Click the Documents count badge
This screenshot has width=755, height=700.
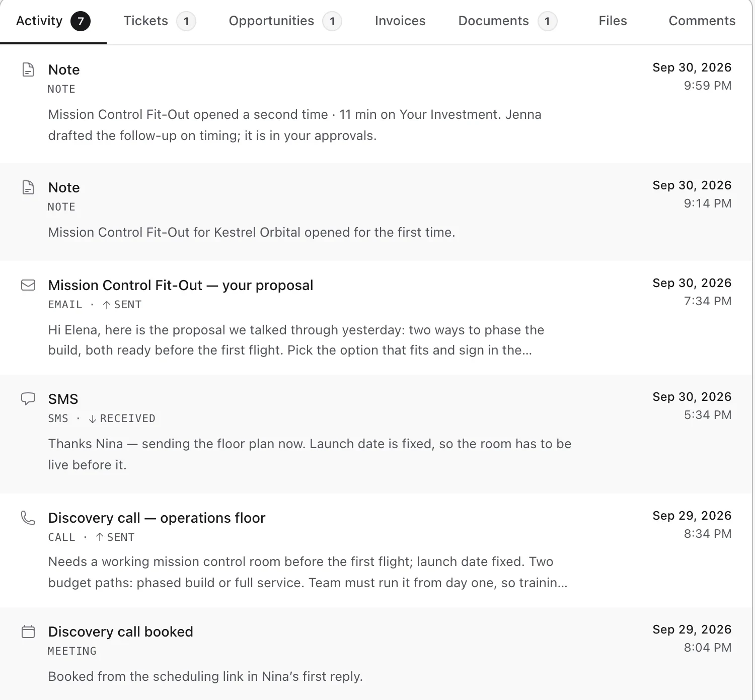tap(547, 21)
